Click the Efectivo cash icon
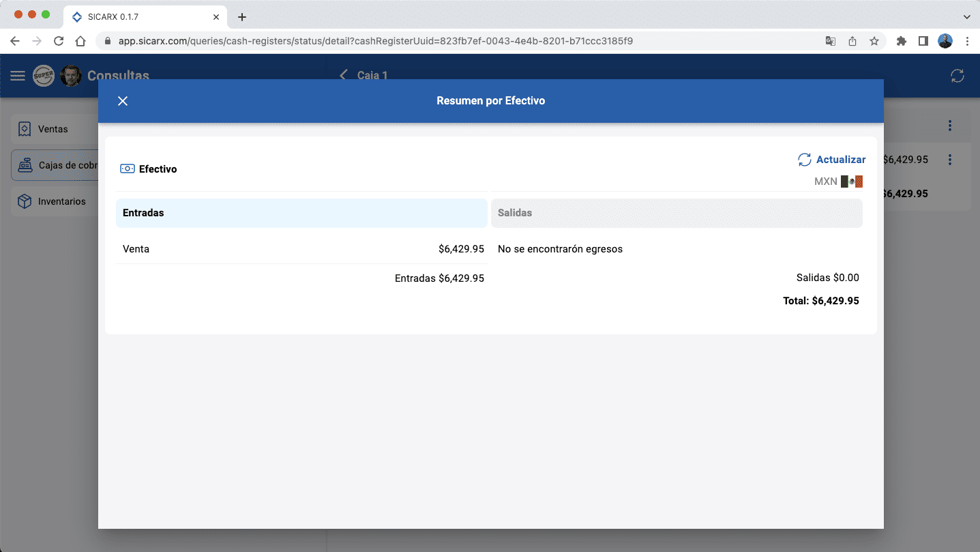 click(x=127, y=169)
